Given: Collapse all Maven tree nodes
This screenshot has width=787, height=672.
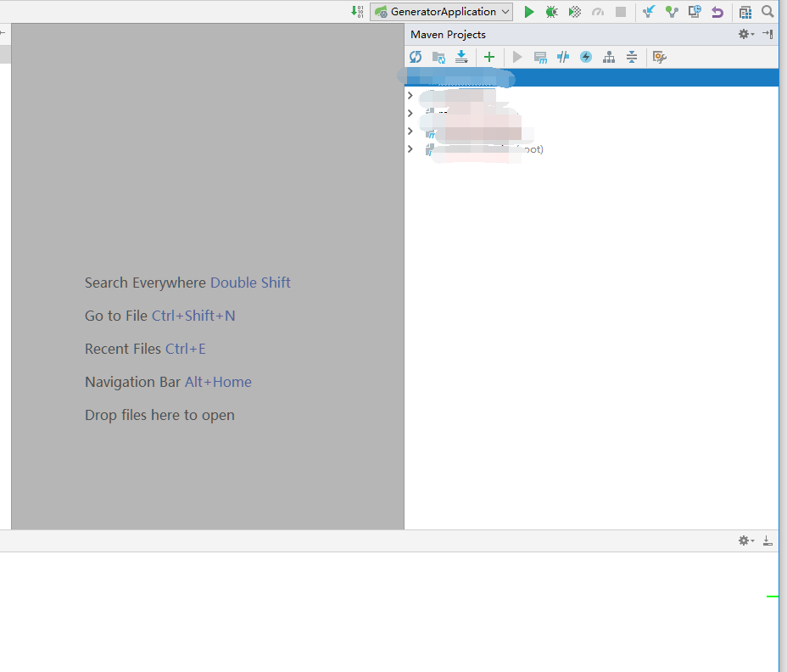Looking at the screenshot, I should (x=632, y=57).
